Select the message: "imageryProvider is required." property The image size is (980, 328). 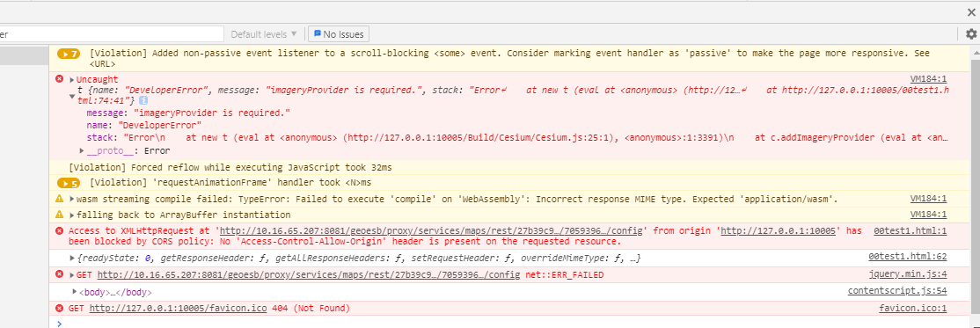tap(188, 113)
